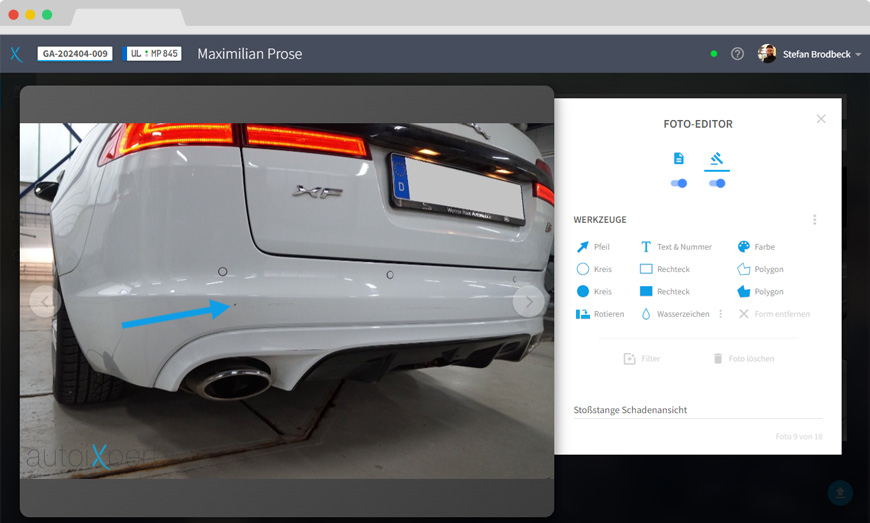Click Form entfernen to remove shape
The height and width of the screenshot is (523, 870).
tap(774, 314)
